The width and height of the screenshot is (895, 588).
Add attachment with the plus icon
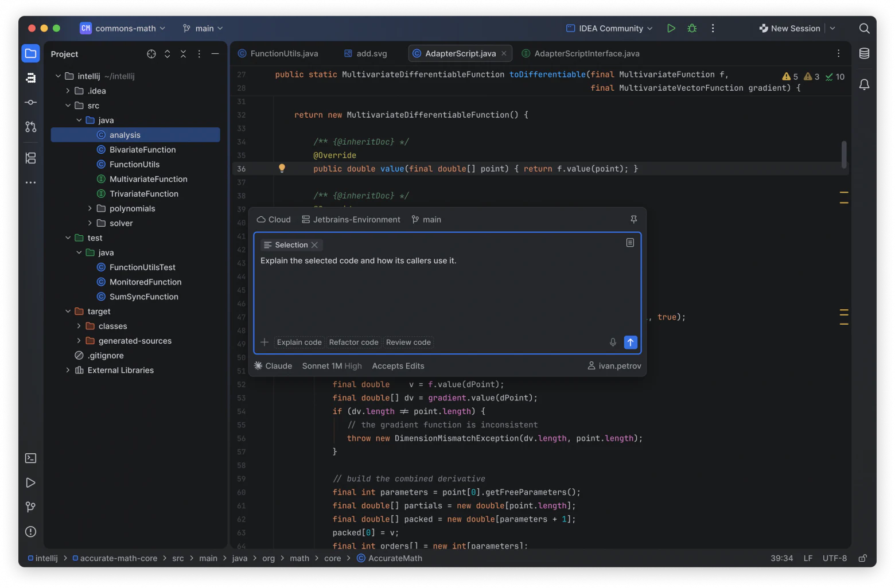click(x=264, y=342)
